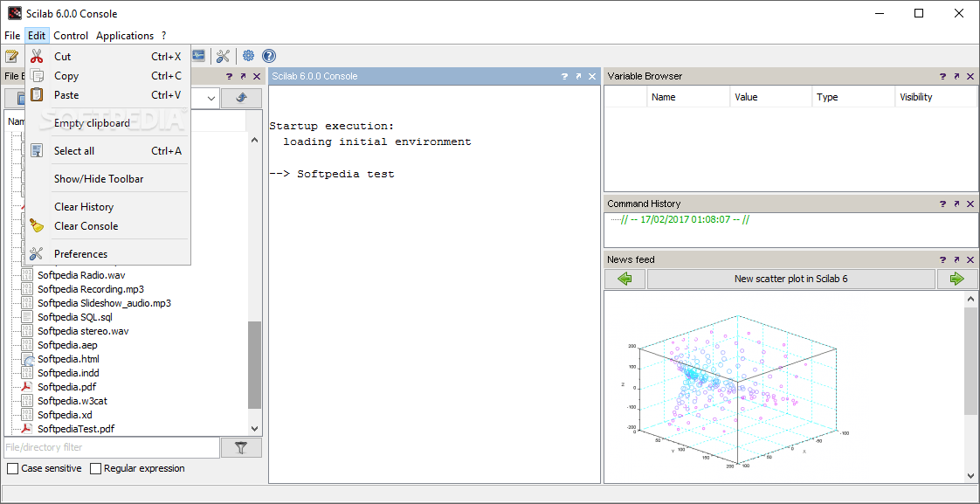Open Xcos from the toolbar icon
The width and height of the screenshot is (980, 504).
199,56
